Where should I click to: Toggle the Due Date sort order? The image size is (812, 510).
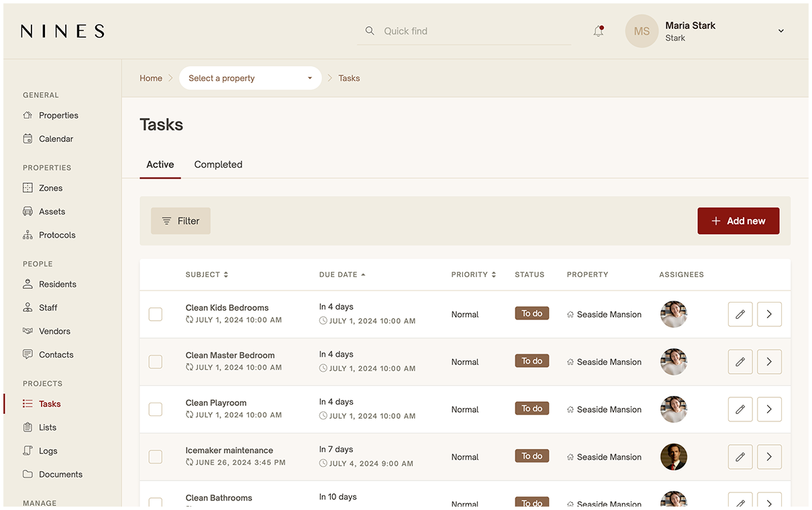(x=342, y=274)
